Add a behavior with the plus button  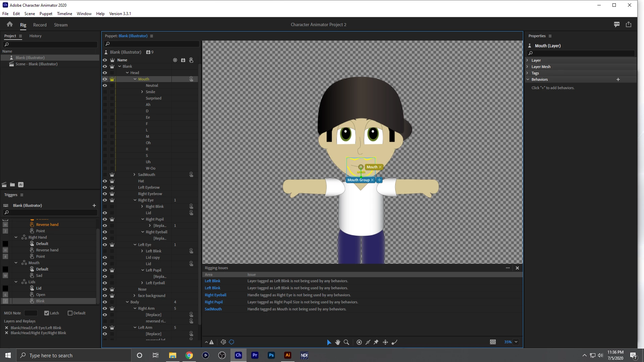(x=618, y=79)
